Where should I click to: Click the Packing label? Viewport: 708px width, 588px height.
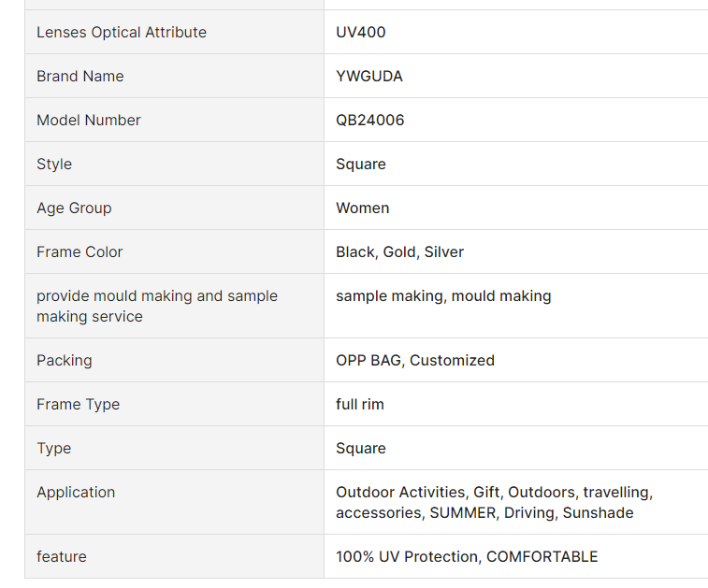(65, 361)
